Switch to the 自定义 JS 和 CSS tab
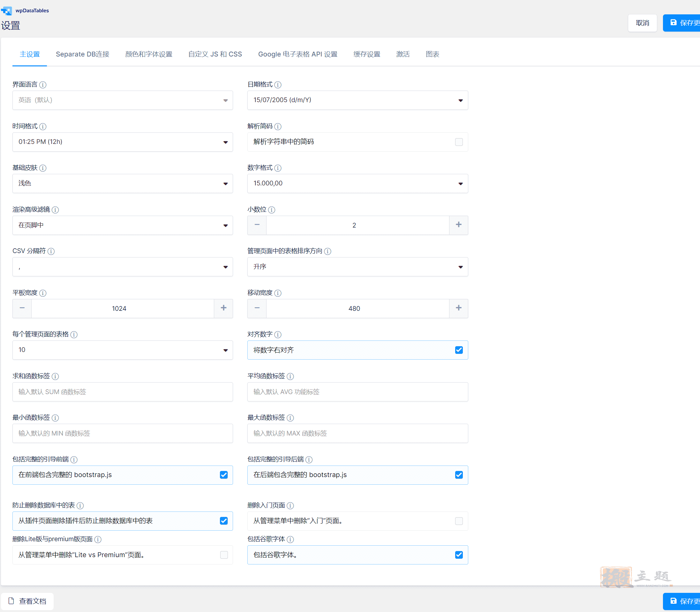The width and height of the screenshot is (700, 612). click(215, 54)
